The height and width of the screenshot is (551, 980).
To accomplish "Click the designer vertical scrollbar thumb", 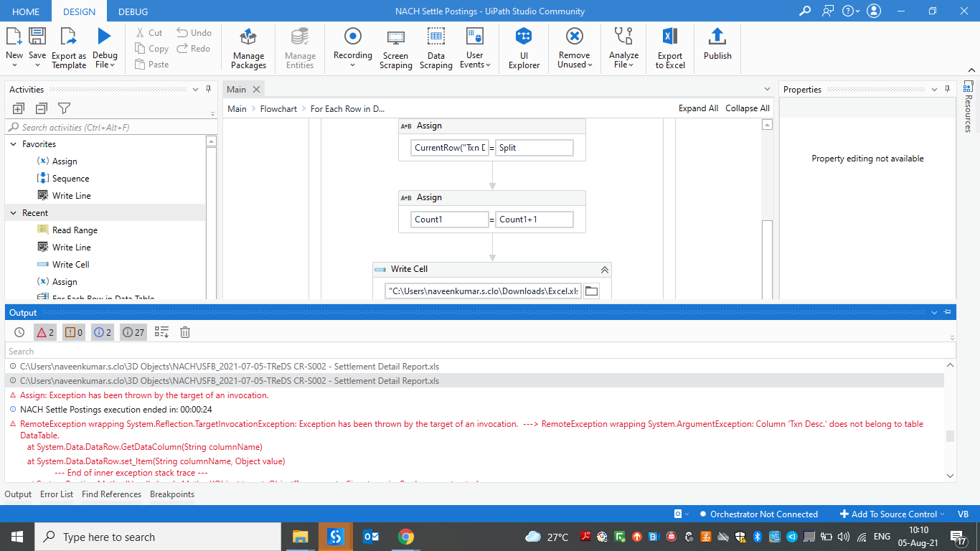I will 767,258.
